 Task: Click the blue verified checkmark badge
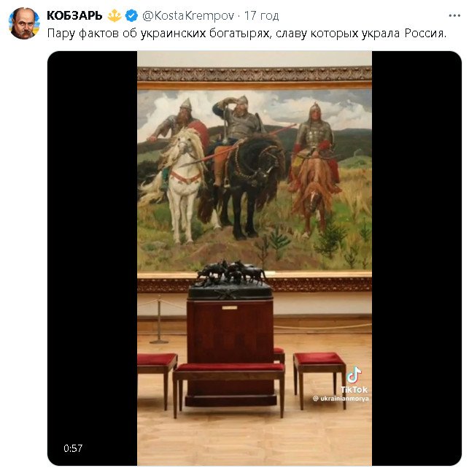131,15
